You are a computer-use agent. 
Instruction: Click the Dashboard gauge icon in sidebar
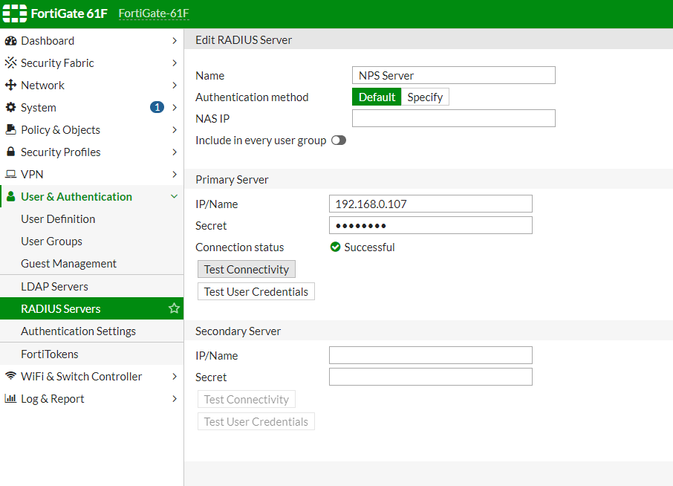[x=11, y=41]
